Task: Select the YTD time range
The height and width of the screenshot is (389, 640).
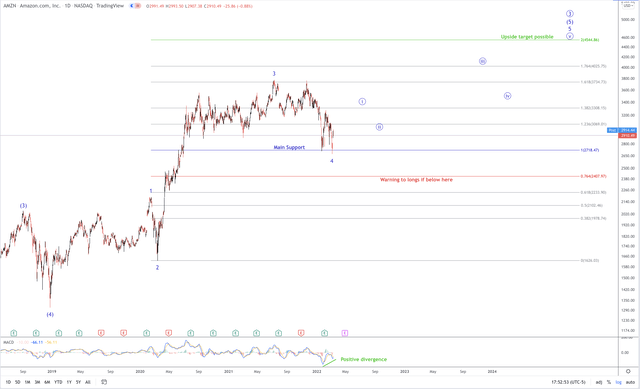Action: coord(58,382)
